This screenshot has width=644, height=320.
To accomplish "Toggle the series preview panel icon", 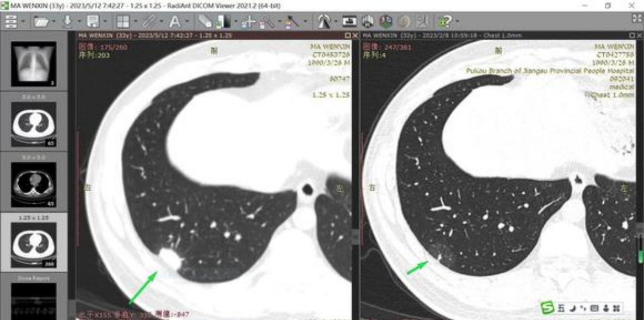I will [11, 22].
